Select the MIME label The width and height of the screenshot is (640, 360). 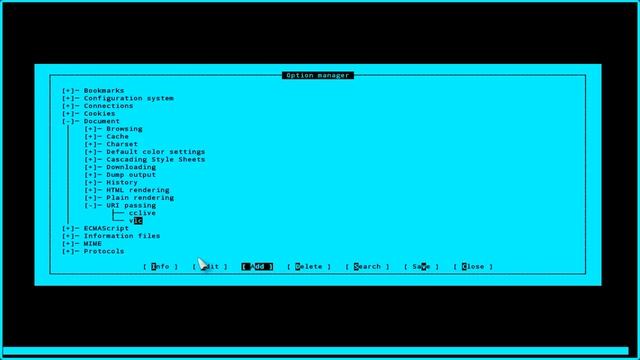coord(93,244)
